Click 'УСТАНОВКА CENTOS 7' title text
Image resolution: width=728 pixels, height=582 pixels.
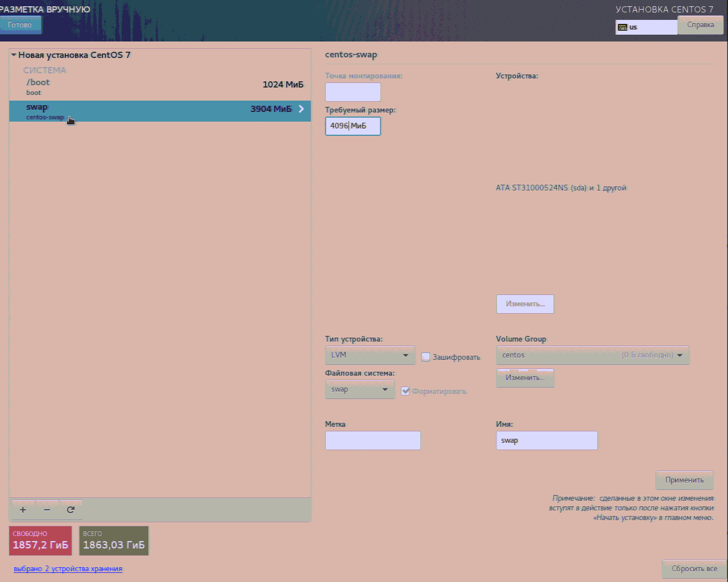point(664,10)
